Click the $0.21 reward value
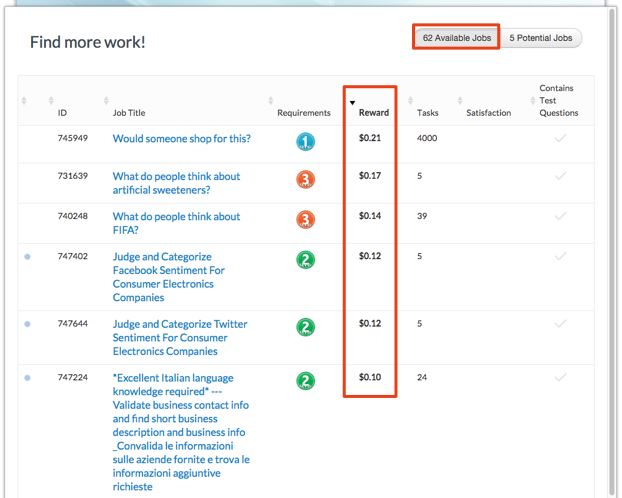Viewport: 622px width, 498px height. point(370,138)
